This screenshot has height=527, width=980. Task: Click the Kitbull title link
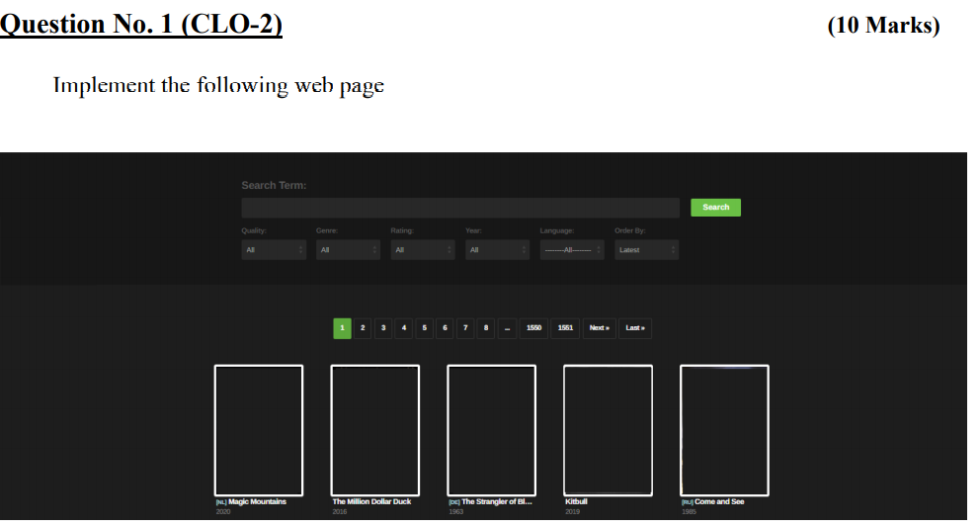click(x=576, y=502)
